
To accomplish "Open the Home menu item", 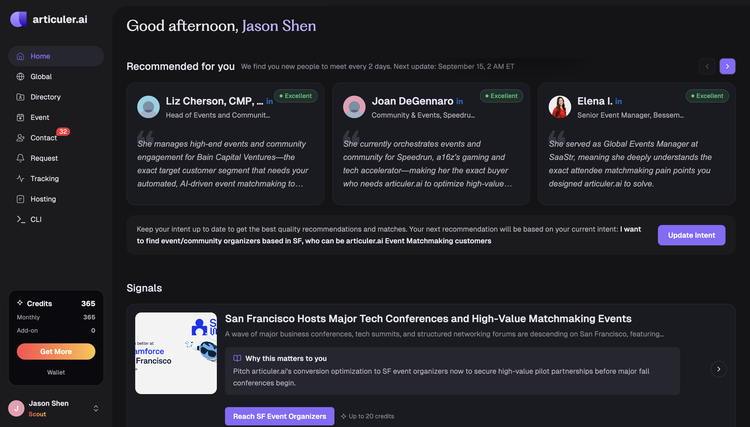I will [x=56, y=56].
